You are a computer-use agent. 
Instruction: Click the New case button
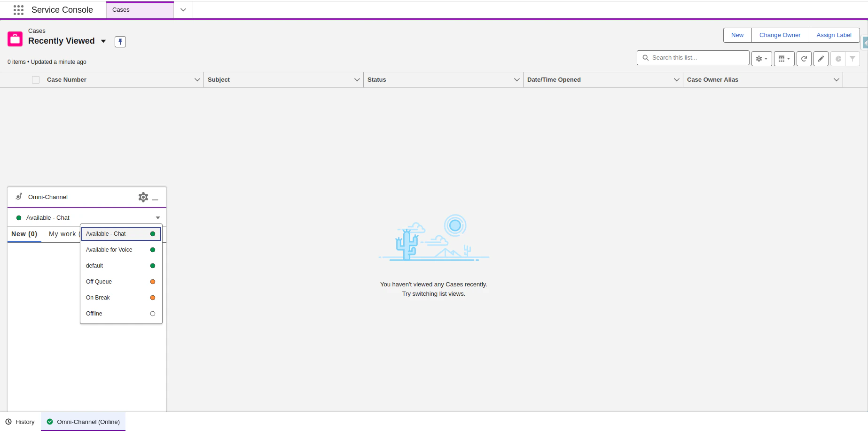tap(737, 35)
